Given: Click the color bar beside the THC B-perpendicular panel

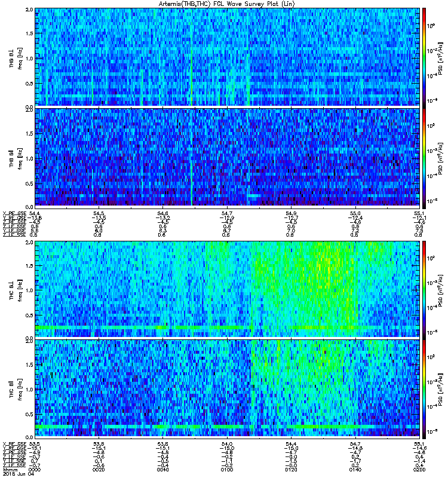Looking at the screenshot, I should pos(424,289).
